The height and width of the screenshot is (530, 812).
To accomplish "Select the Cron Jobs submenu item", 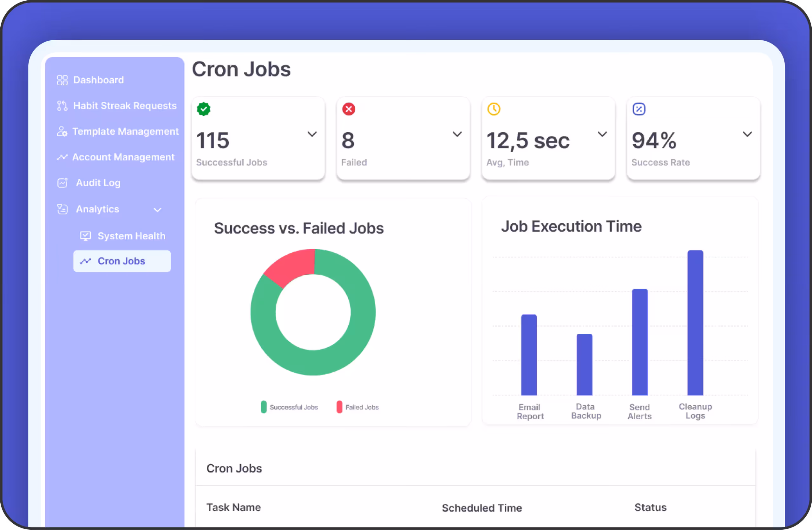I will coord(122,261).
